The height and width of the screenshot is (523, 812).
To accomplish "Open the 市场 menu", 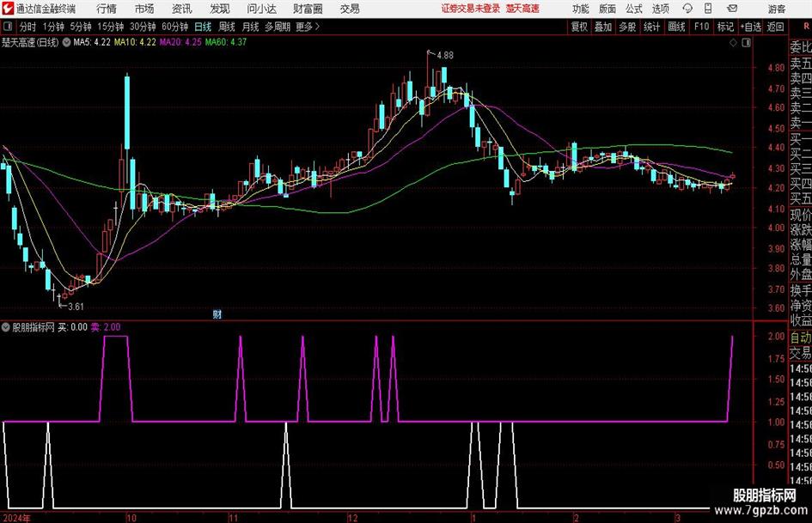I will pyautogui.click(x=144, y=9).
